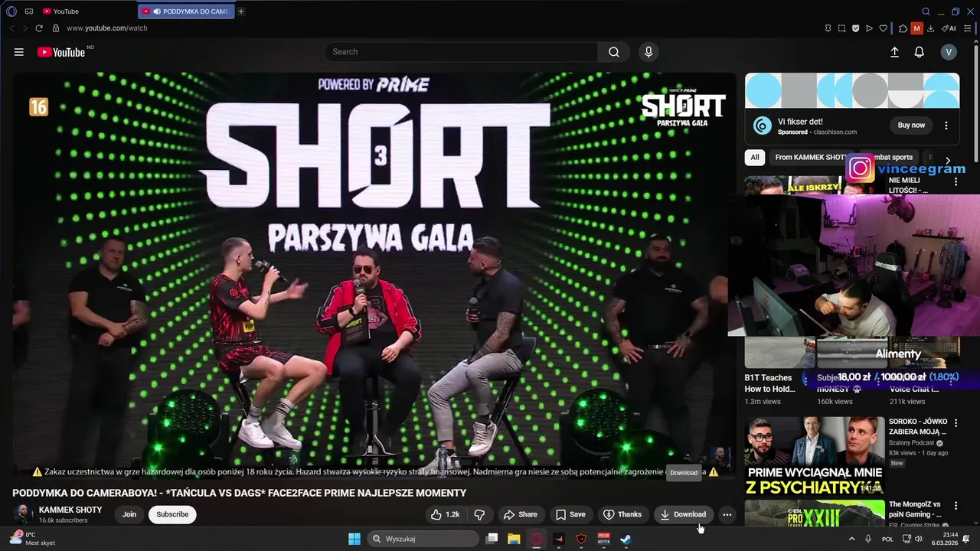Click the pin icon in the address bar
The image size is (980, 551).
(x=828, y=28)
